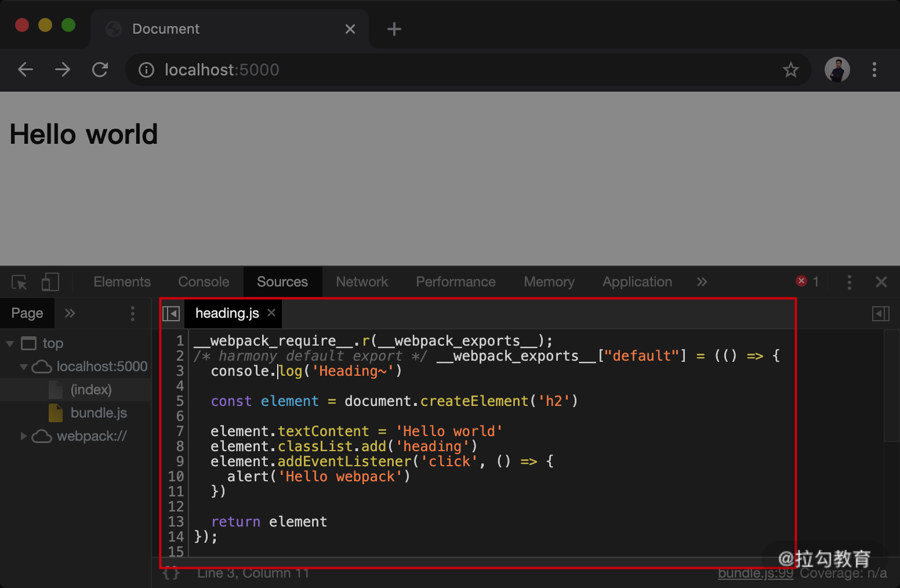View site information icon in address bar
Image resolution: width=900 pixels, height=588 pixels.
tap(146, 70)
